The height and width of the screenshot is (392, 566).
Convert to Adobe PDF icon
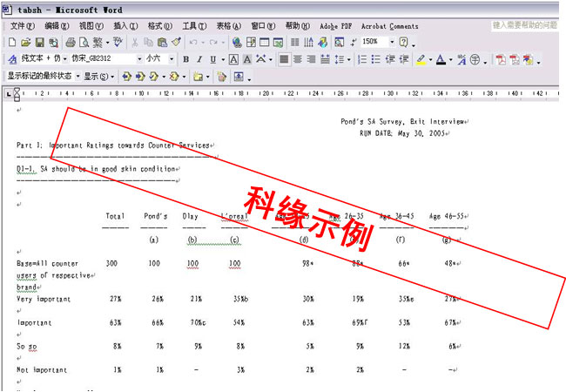(501, 59)
